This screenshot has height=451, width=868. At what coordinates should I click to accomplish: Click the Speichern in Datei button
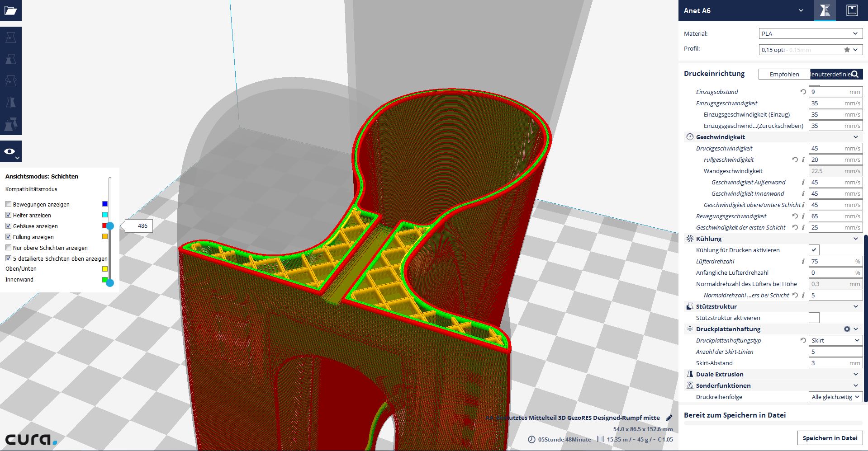830,438
